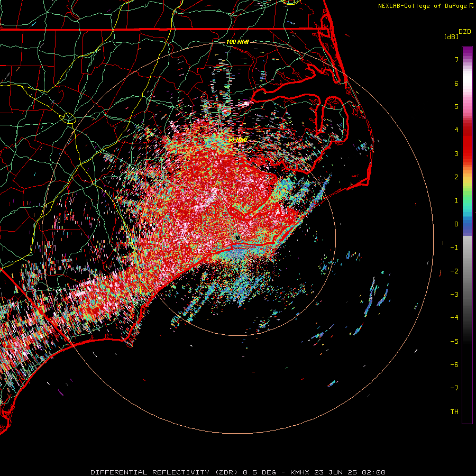Click the "50 NMI" range ring label
476x476 pixels.
(237, 140)
